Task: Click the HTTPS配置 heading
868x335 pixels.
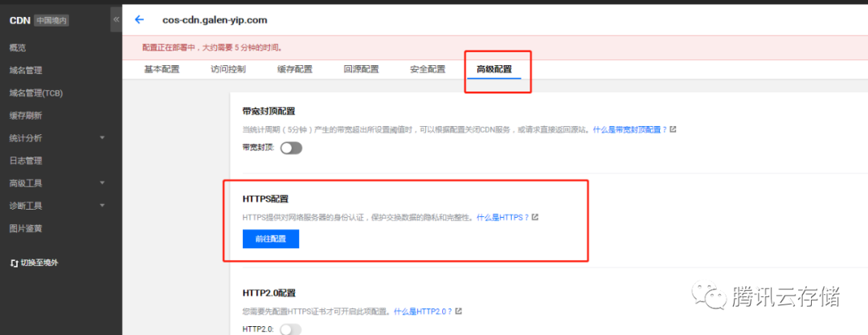Action: (266, 198)
